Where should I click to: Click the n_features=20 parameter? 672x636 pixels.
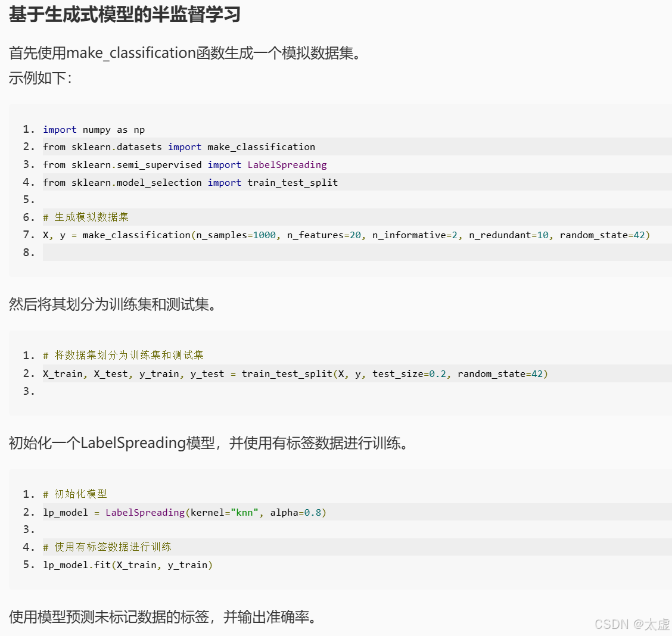tap(324, 235)
